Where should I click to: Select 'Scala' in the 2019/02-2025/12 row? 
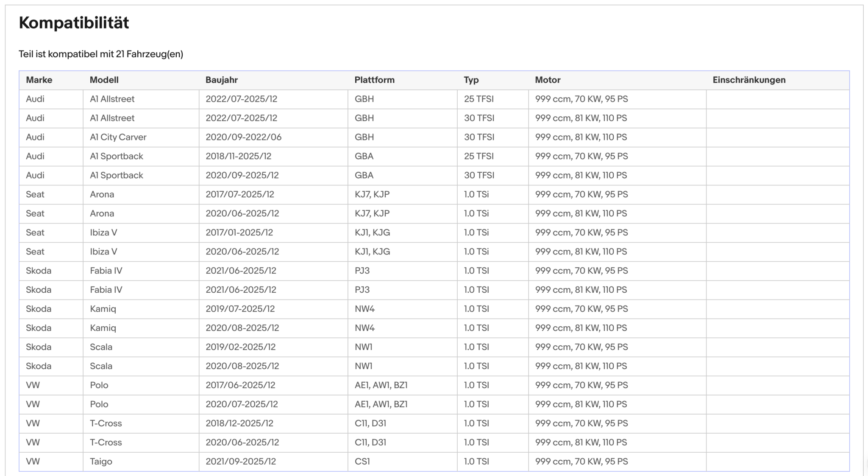point(101,347)
